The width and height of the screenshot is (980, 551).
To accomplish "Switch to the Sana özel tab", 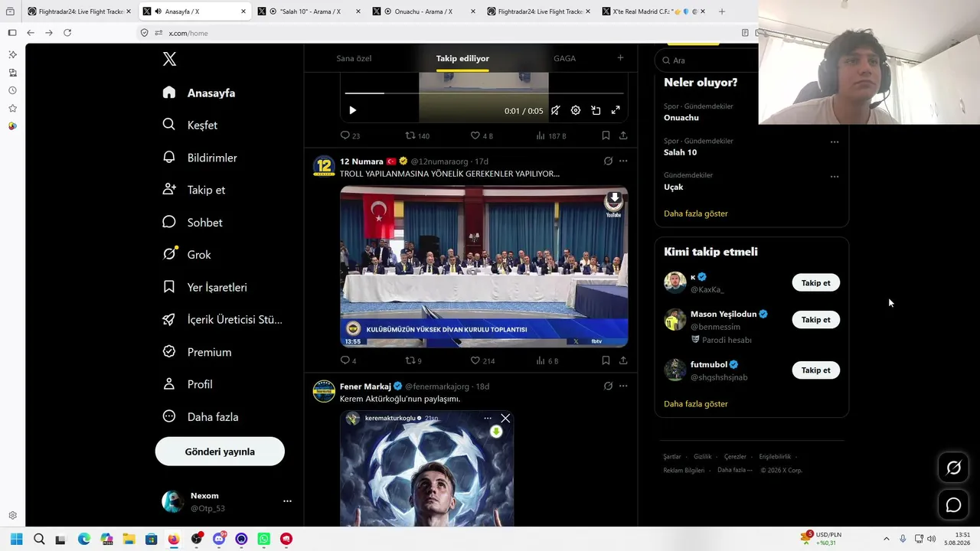I will point(354,58).
